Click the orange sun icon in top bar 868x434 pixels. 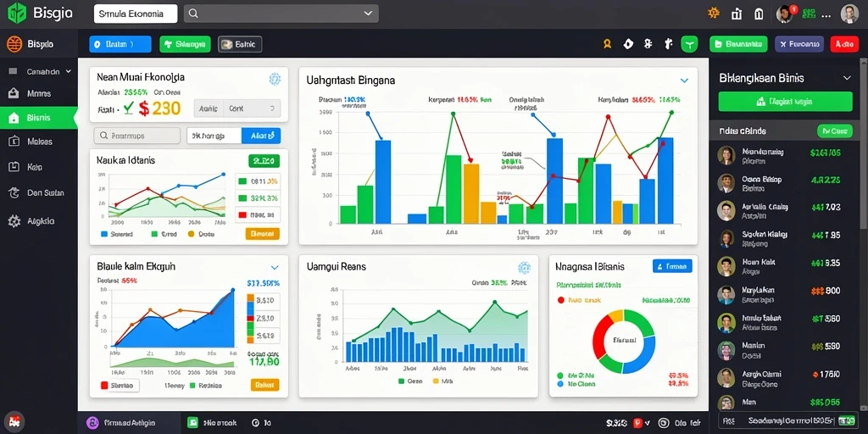coord(714,14)
